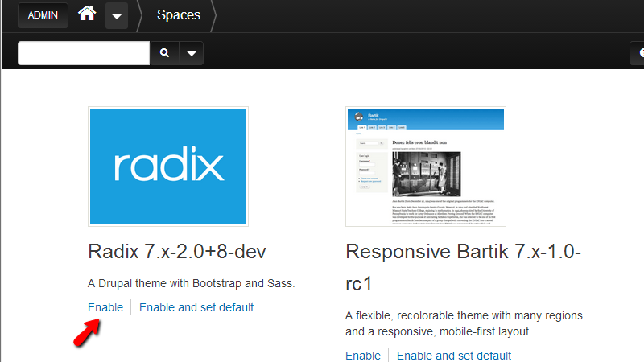The image size is (644, 362).
Task: Click the magnifier search icon
Action: tap(165, 53)
